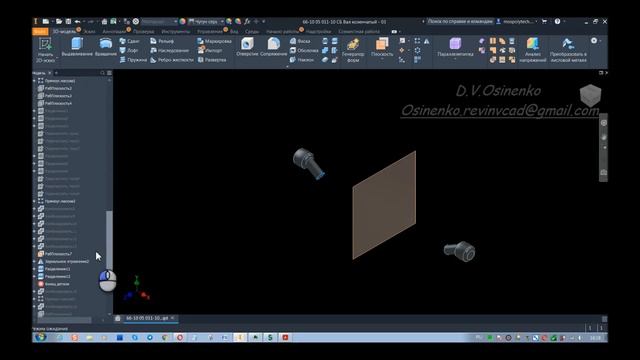Switch to the Эскиз ribbon tab
The width and height of the screenshot is (640, 360).
89,31
